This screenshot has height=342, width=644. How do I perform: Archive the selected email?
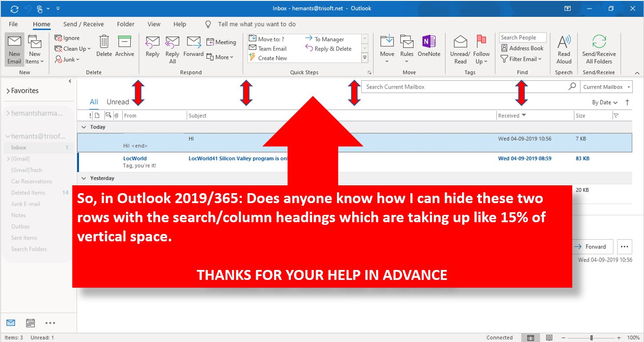pyautogui.click(x=125, y=46)
